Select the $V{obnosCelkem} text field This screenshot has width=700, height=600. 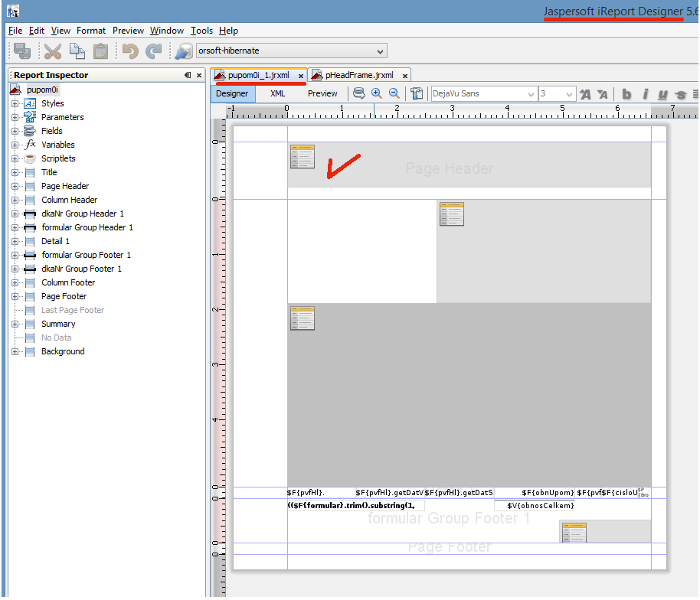(x=535, y=505)
